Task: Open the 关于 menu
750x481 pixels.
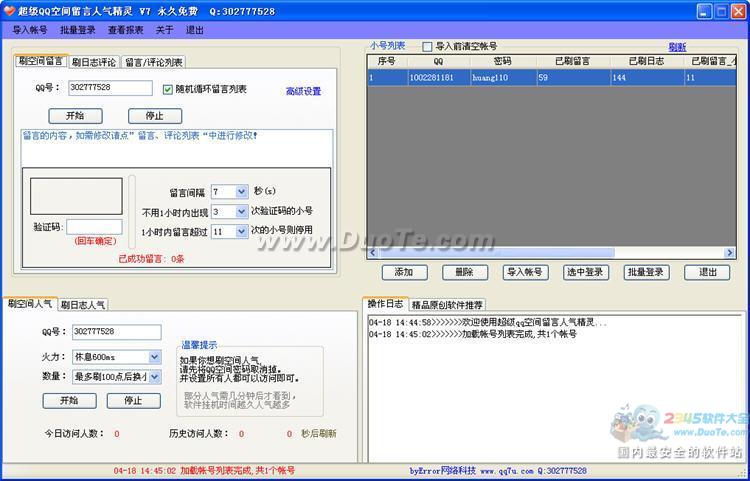Action: click(x=164, y=30)
